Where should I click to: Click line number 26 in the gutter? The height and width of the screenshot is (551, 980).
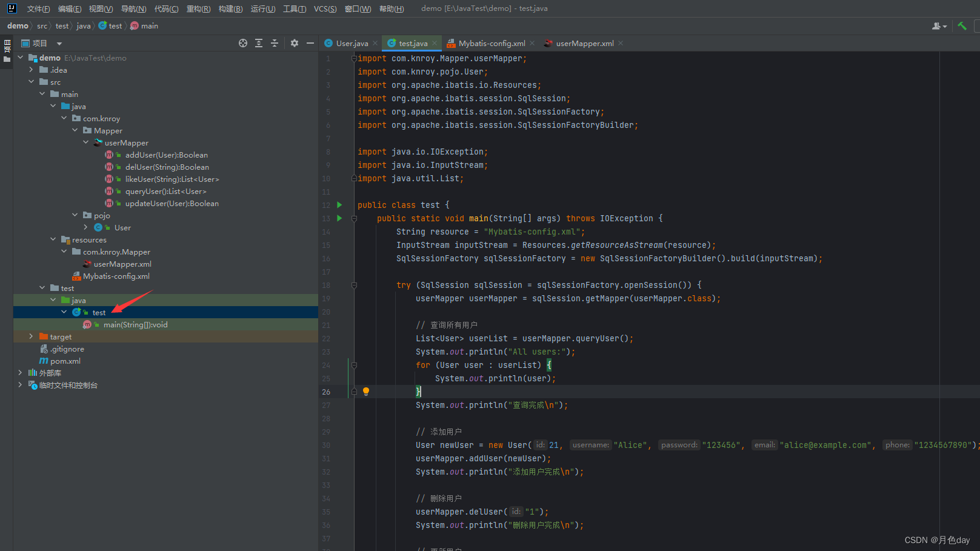click(326, 392)
